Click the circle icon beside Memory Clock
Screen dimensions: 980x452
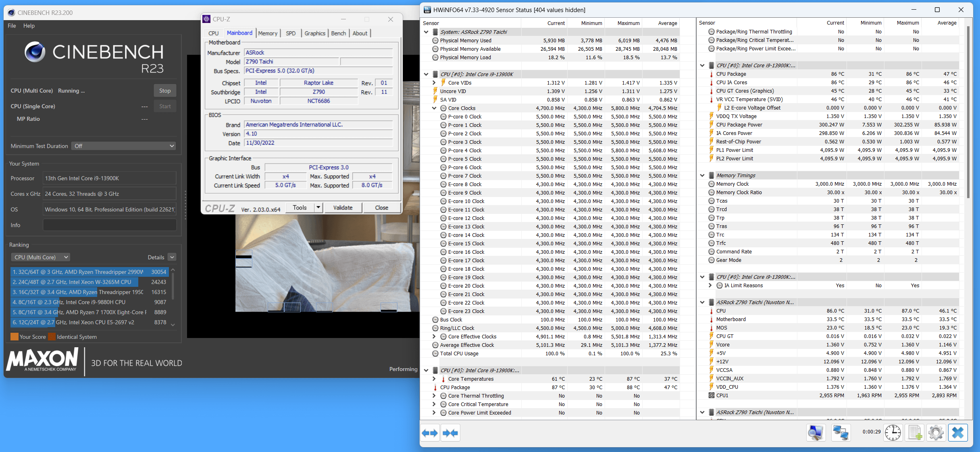(x=712, y=184)
